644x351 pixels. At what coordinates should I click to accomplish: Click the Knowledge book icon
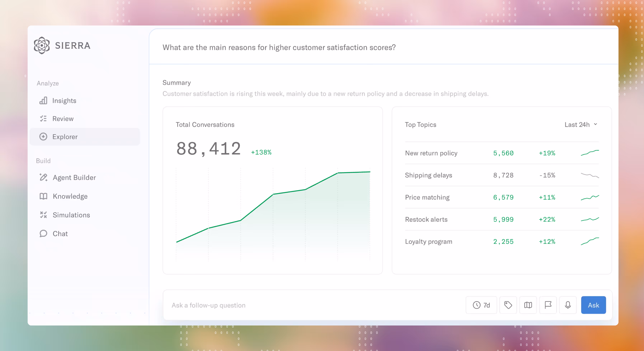coord(43,196)
